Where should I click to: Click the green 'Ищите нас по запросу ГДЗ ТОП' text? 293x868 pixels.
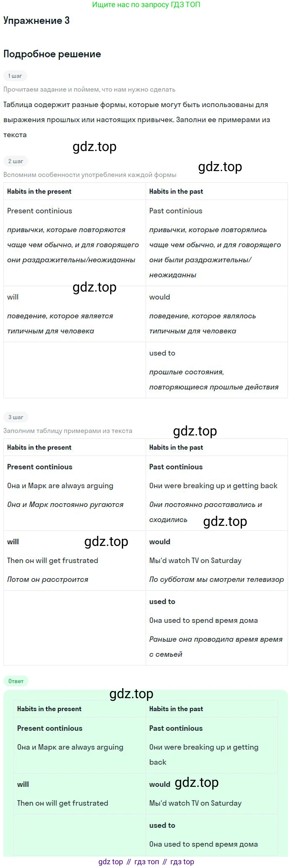(x=146, y=5)
